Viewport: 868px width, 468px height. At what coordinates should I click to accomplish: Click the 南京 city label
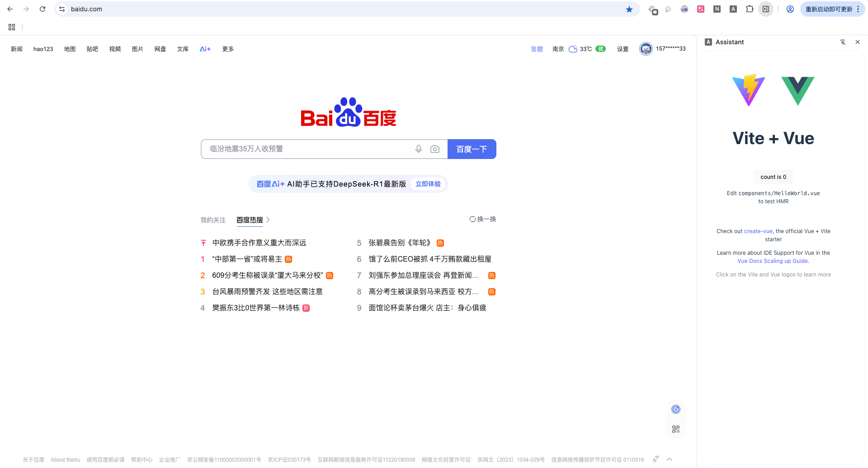coord(558,49)
